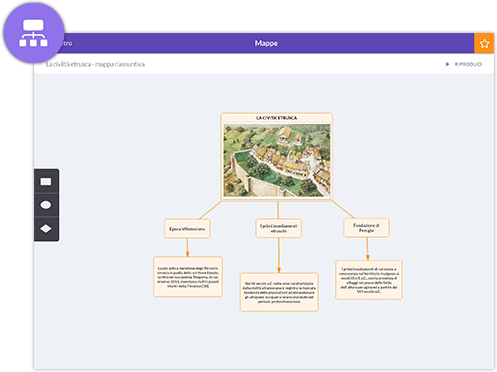Click the Mappe header title
The height and width of the screenshot is (372, 497).
pos(266,43)
